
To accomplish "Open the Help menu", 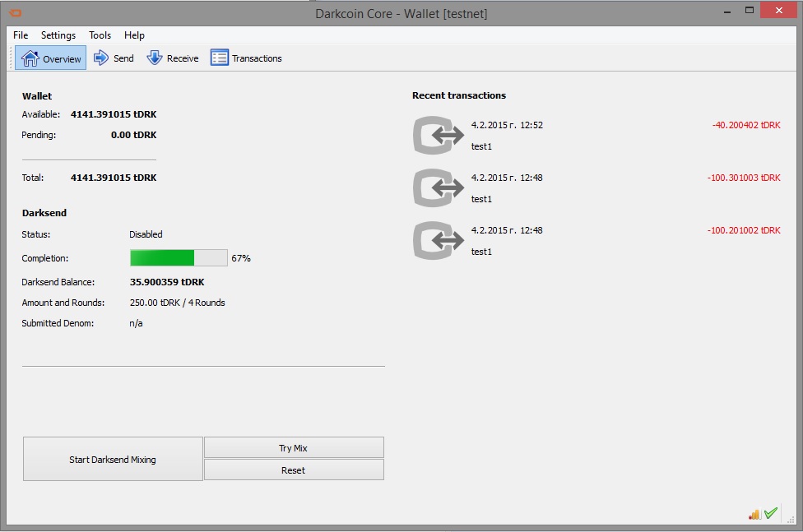I will coord(134,35).
